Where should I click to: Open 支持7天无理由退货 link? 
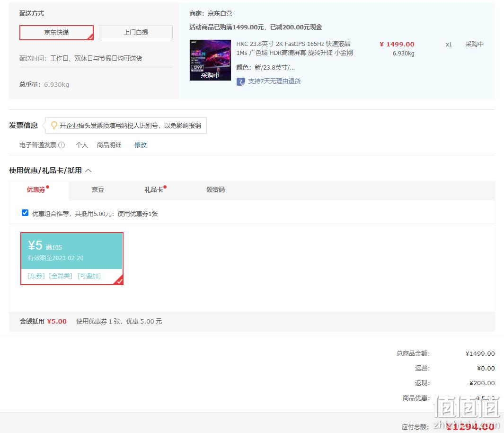point(274,81)
